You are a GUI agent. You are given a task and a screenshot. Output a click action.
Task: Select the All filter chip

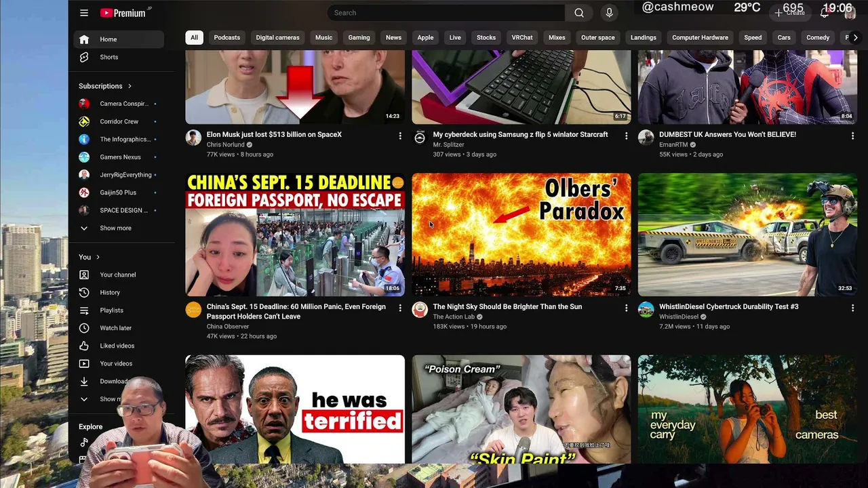(194, 37)
